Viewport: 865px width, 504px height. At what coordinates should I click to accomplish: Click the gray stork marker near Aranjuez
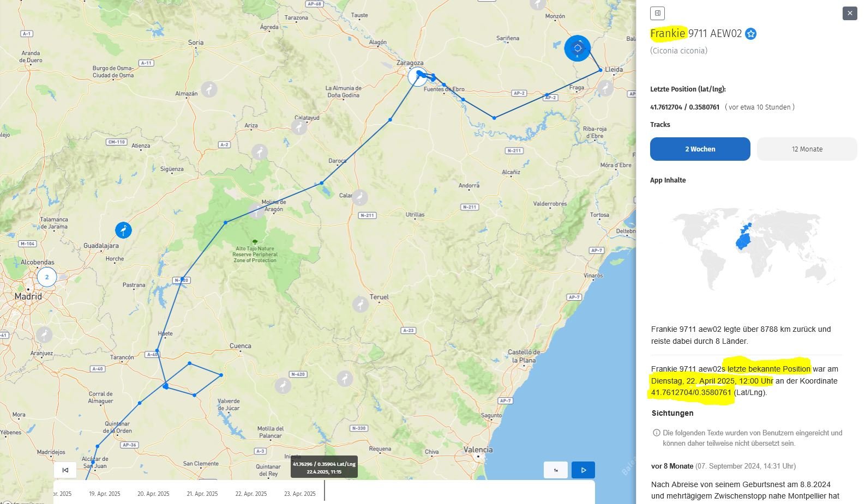[x=44, y=334]
